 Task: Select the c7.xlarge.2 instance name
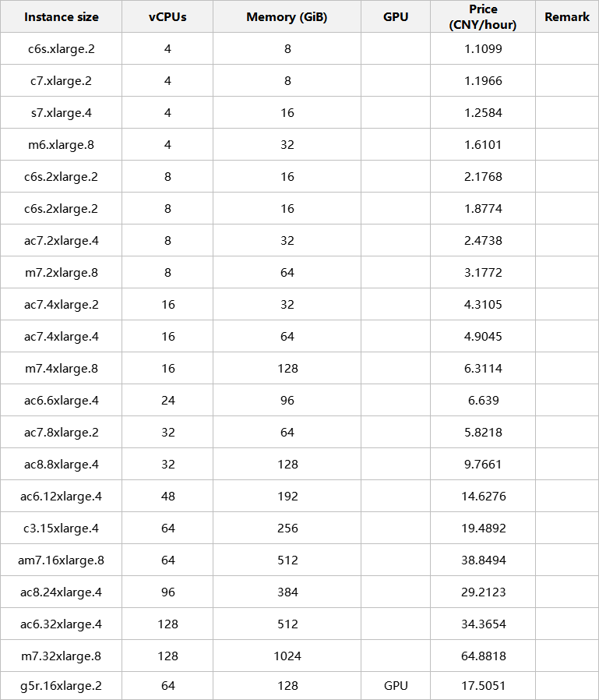pyautogui.click(x=61, y=80)
